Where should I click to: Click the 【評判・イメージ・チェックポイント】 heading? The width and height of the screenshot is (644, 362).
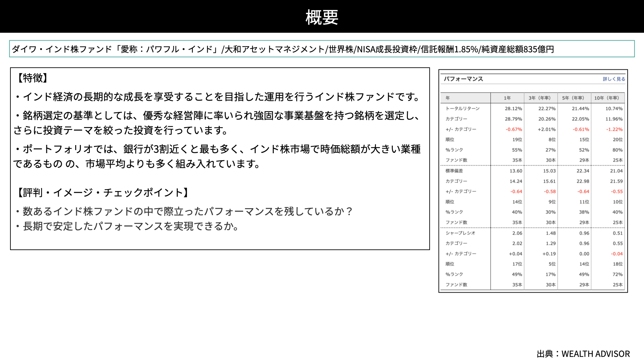coord(103,193)
